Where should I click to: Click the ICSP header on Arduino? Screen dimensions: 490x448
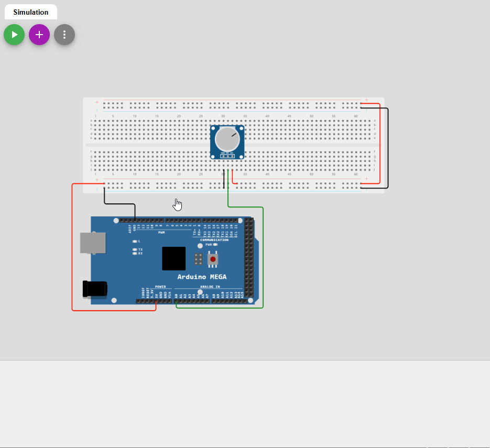click(198, 259)
